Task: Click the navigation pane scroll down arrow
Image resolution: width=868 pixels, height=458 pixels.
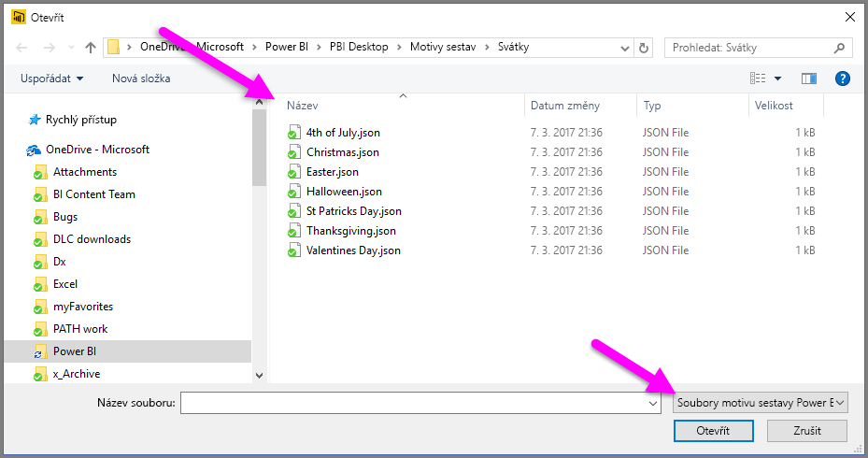Action: pos(259,376)
